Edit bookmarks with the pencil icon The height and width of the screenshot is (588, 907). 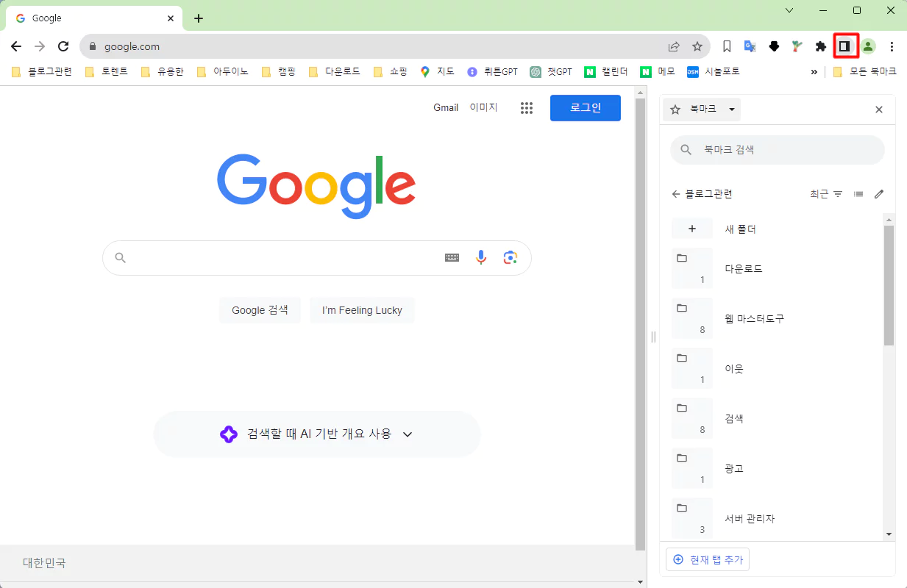[879, 194]
